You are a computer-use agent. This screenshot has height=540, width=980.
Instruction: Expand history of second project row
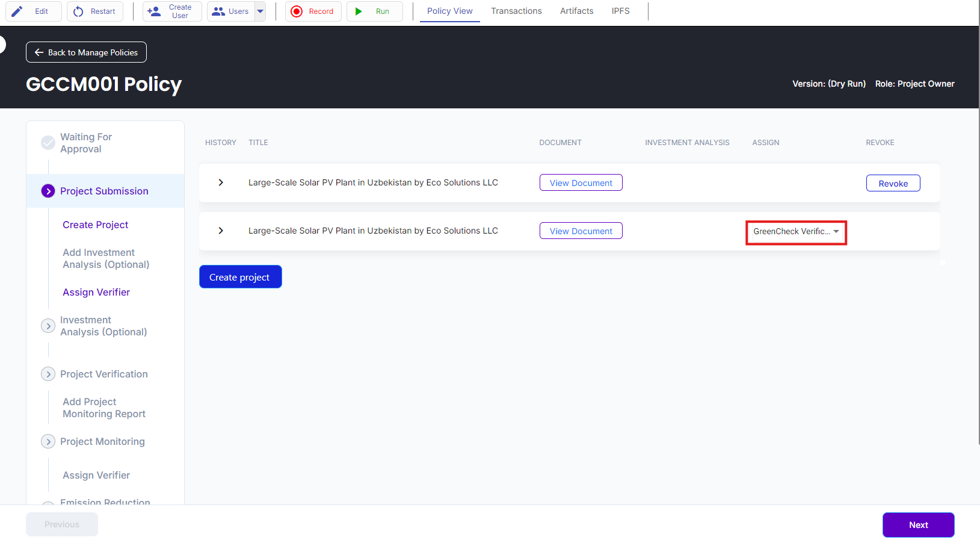point(221,231)
